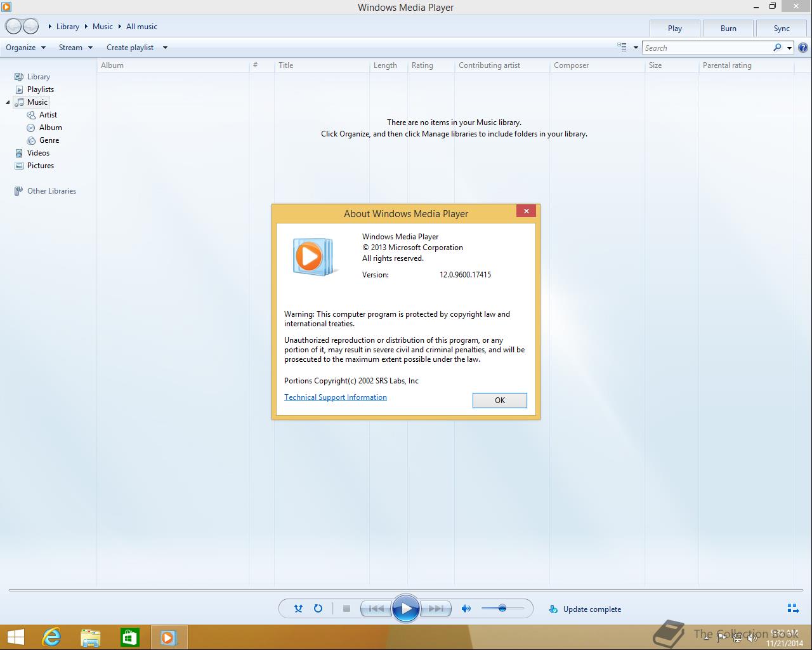Adjust the volume slider
Image resolution: width=812 pixels, height=650 pixels.
tap(502, 608)
